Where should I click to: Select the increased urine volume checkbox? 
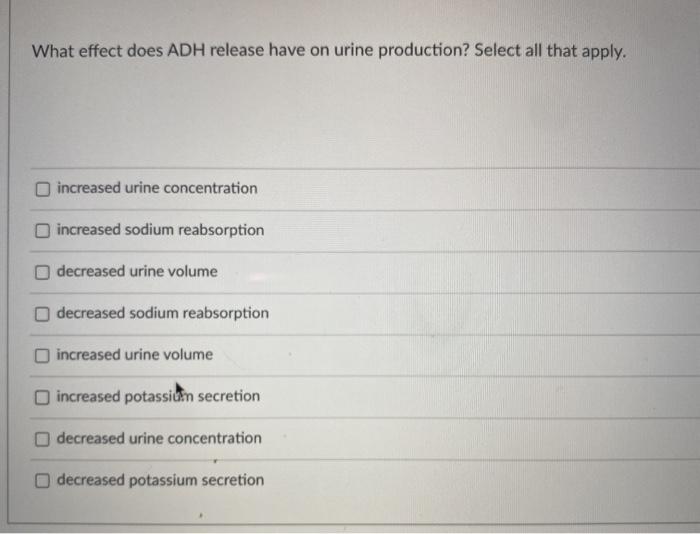pos(42,356)
